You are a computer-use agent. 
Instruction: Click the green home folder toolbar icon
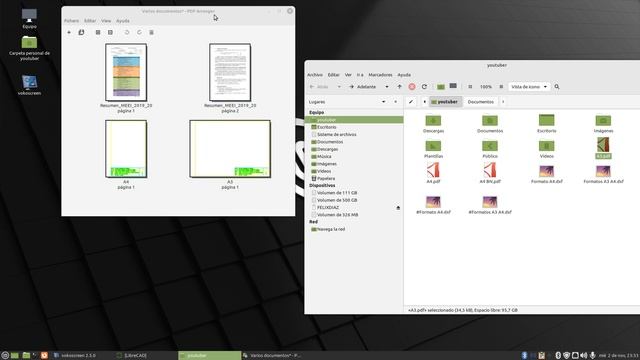441,87
